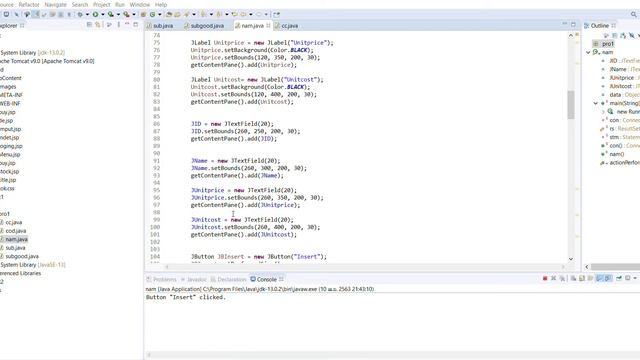
Task: Click the Display Selected Console icon
Action: 628,278
